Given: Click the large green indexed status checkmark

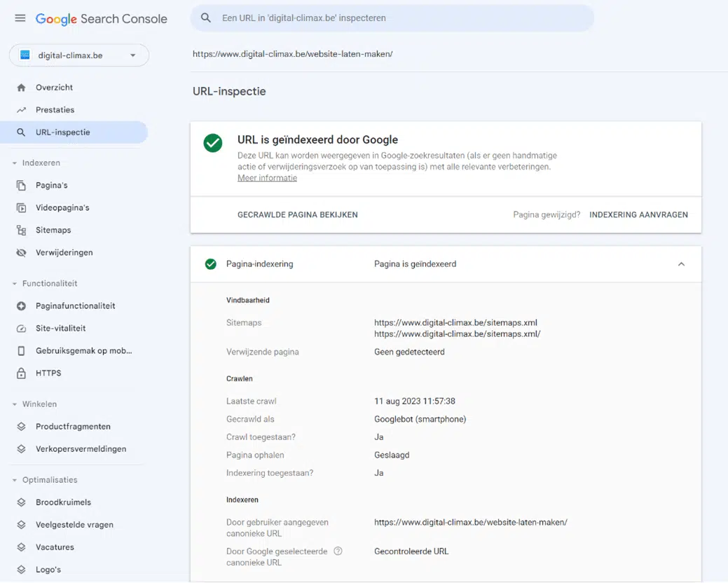Looking at the screenshot, I should pyautogui.click(x=213, y=143).
